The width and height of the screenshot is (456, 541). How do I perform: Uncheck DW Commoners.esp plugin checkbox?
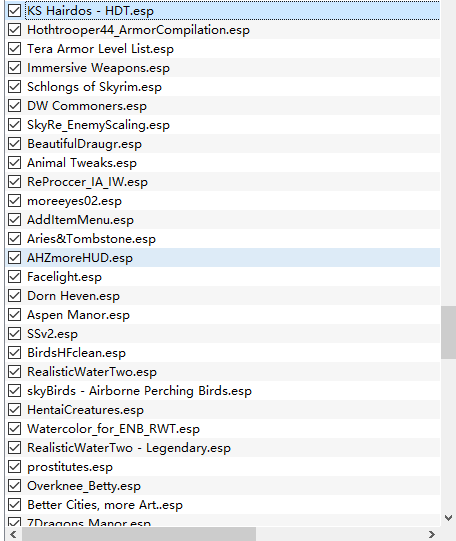(x=14, y=106)
